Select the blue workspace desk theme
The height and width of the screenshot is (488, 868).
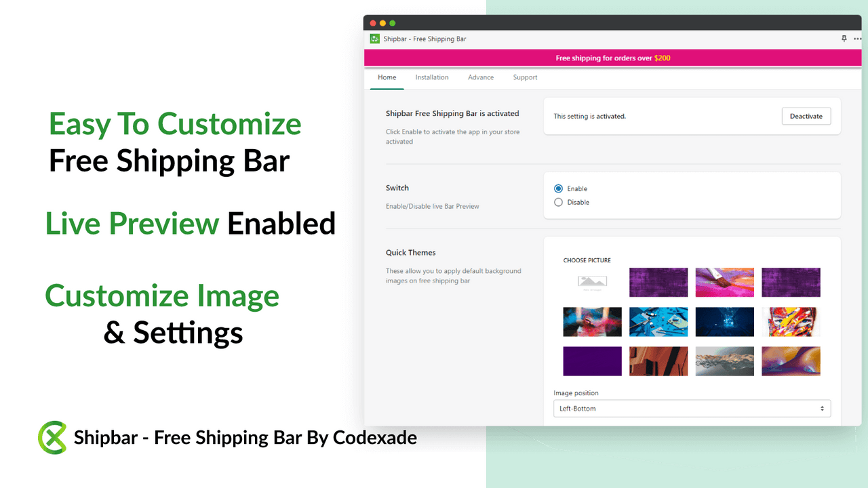pyautogui.click(x=658, y=322)
